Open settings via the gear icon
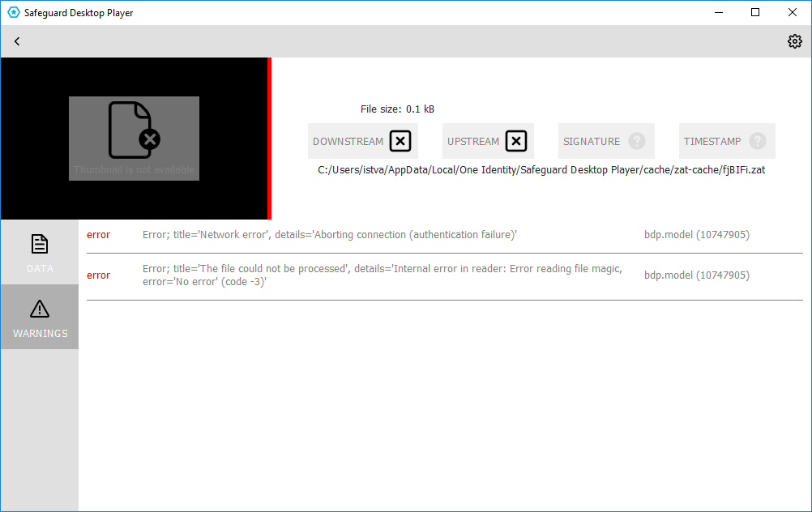Image resolution: width=812 pixels, height=512 pixels. [794, 41]
